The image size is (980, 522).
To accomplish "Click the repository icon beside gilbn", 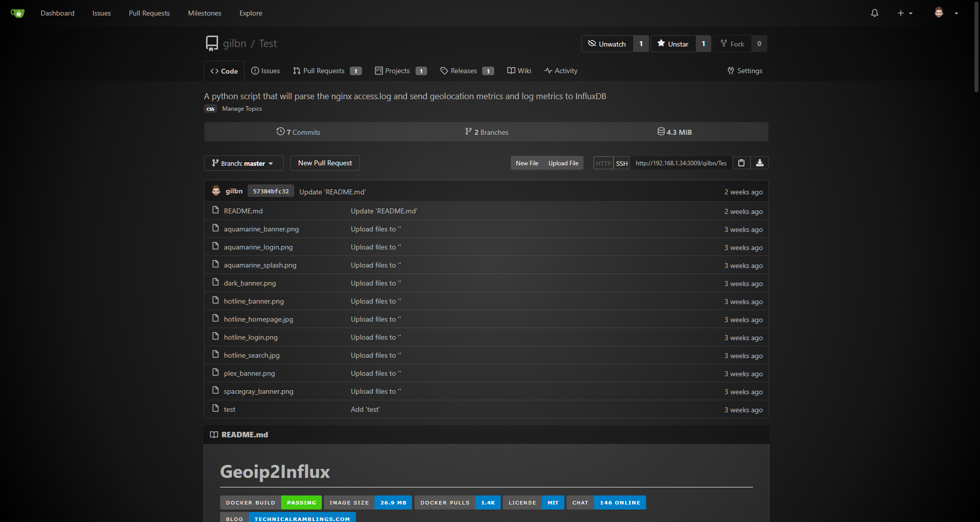I will click(x=212, y=44).
